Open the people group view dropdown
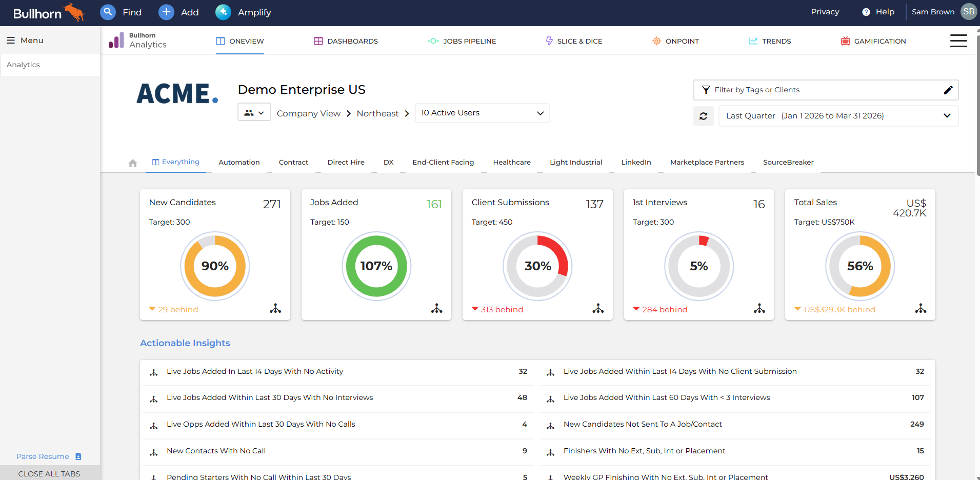The height and width of the screenshot is (480, 980). [254, 113]
